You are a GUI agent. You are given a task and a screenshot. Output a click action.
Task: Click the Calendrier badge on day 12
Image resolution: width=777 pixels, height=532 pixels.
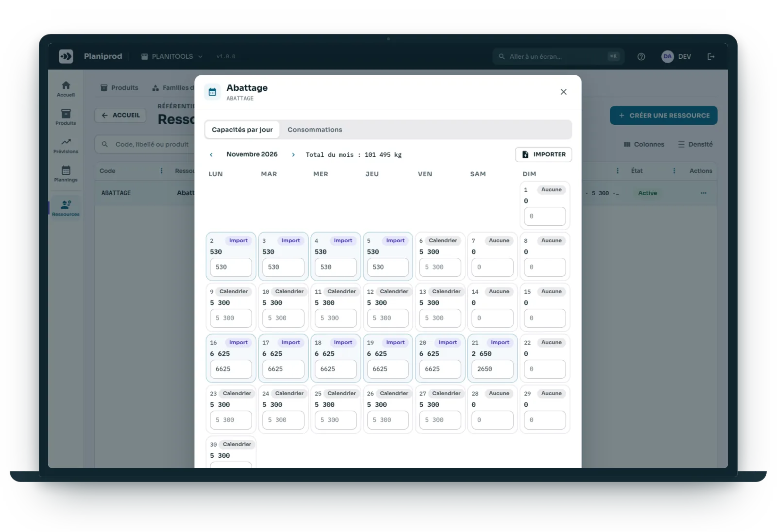[394, 292]
